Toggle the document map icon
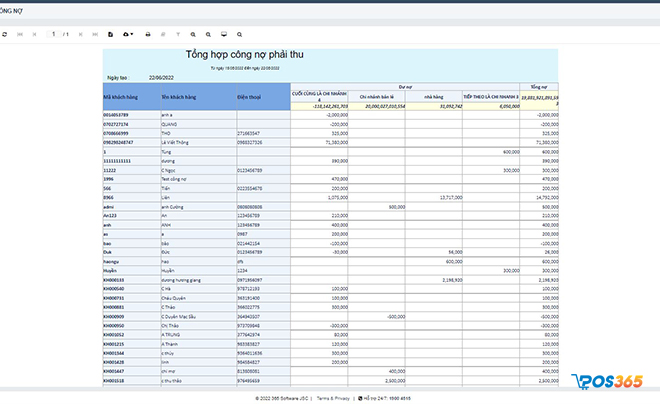 click(163, 35)
